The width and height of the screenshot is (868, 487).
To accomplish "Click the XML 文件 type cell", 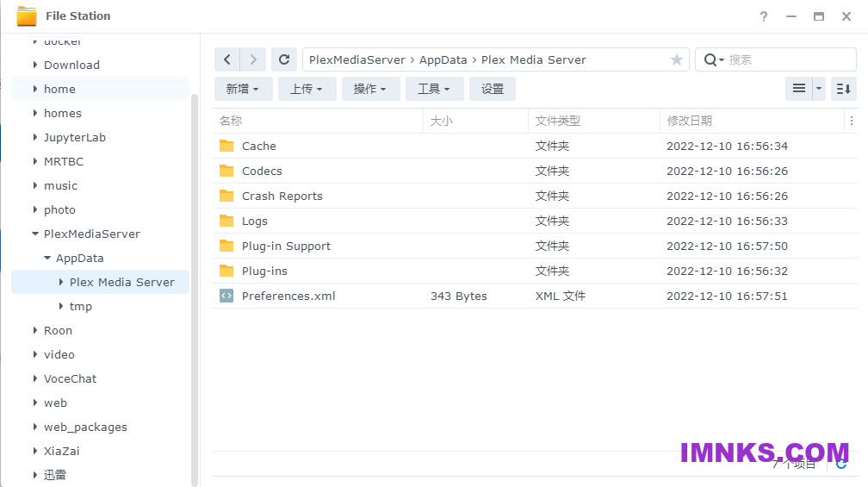I will (x=561, y=296).
